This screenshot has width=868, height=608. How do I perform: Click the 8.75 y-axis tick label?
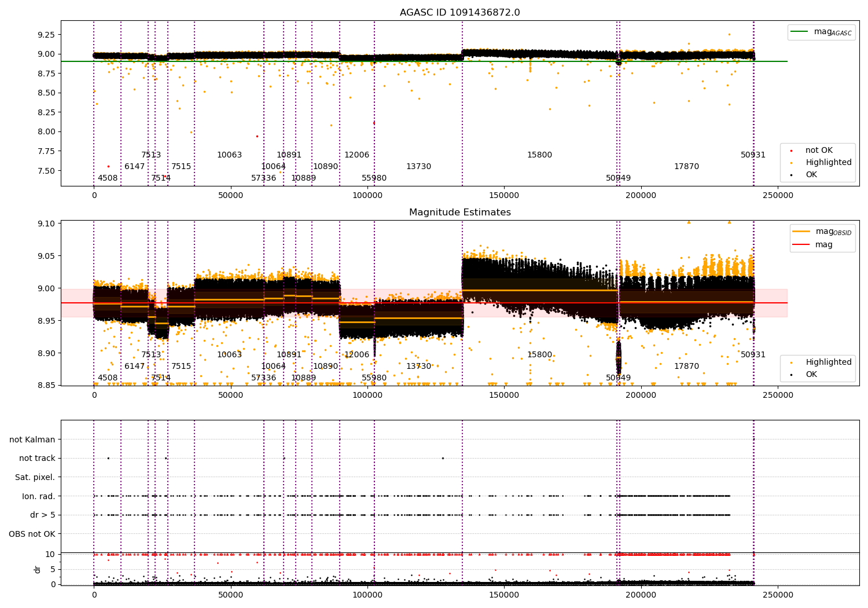(x=45, y=74)
